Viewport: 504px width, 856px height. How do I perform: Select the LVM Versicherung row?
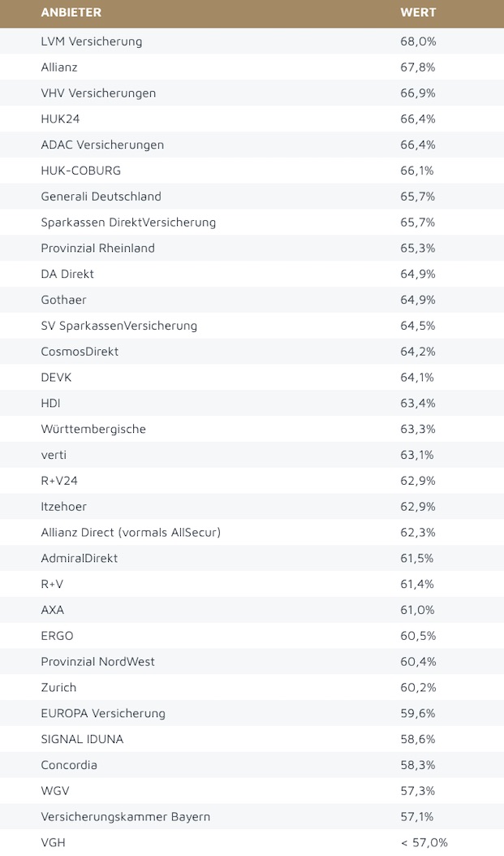pyautogui.click(x=91, y=41)
